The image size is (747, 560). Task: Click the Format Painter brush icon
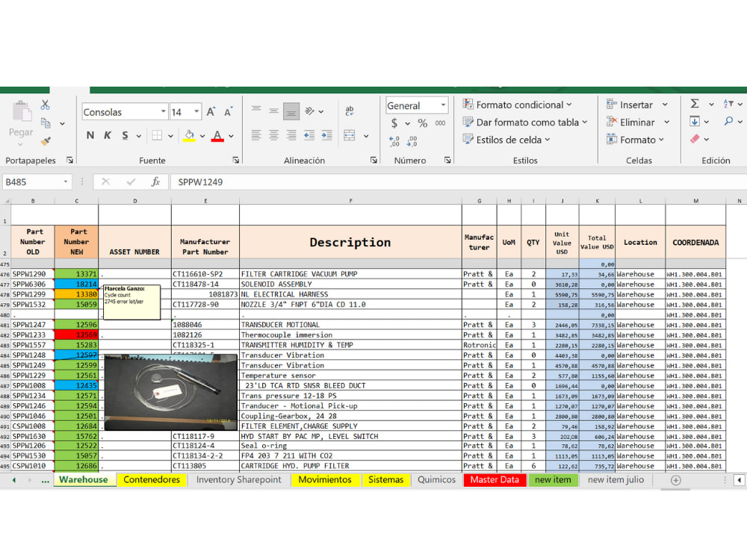tap(46, 141)
